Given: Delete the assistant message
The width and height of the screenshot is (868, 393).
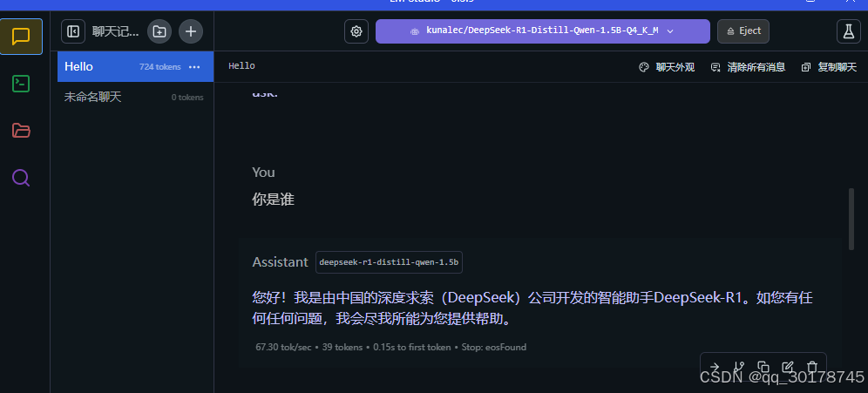Looking at the screenshot, I should coord(812,367).
